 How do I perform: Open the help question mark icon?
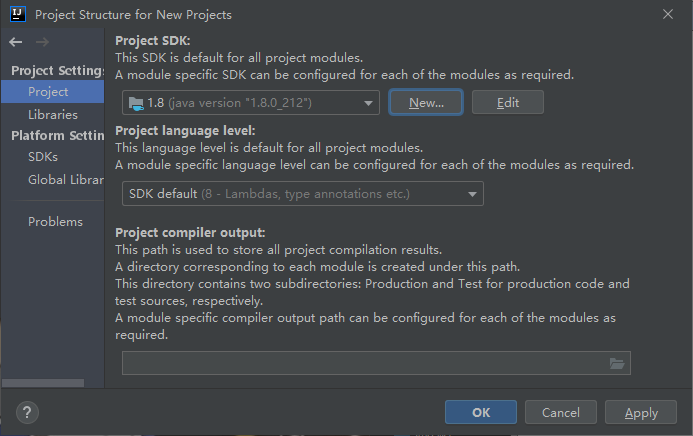(28, 412)
